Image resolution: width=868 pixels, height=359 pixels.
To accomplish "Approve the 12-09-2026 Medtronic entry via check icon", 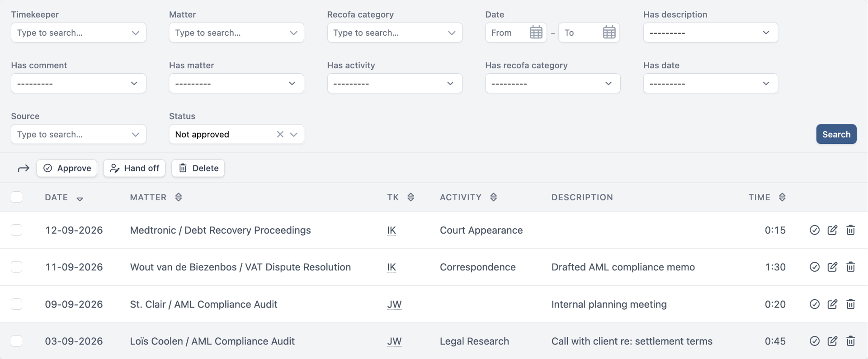I will (815, 230).
